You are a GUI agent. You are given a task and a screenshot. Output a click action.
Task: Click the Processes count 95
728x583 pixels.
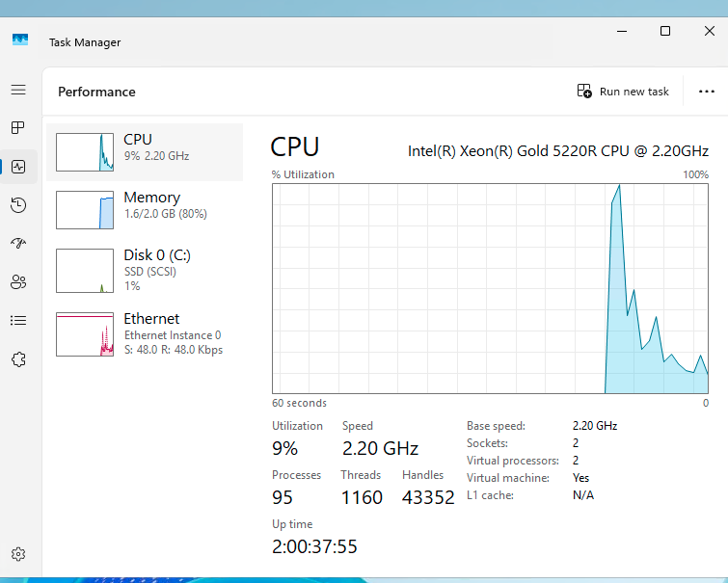click(283, 497)
